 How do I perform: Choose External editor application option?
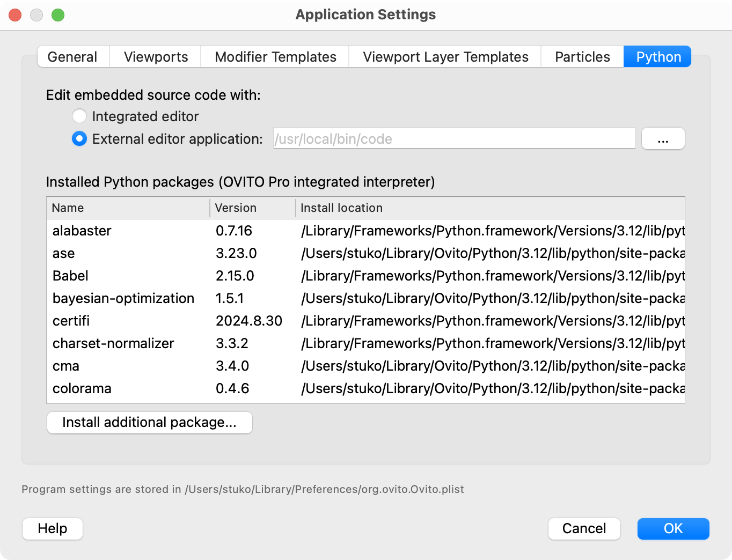[x=79, y=139]
